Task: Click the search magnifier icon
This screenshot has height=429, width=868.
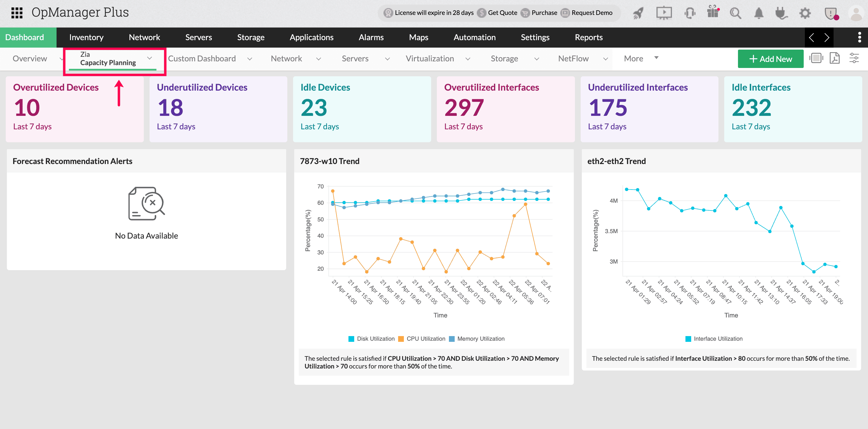Action: [735, 13]
